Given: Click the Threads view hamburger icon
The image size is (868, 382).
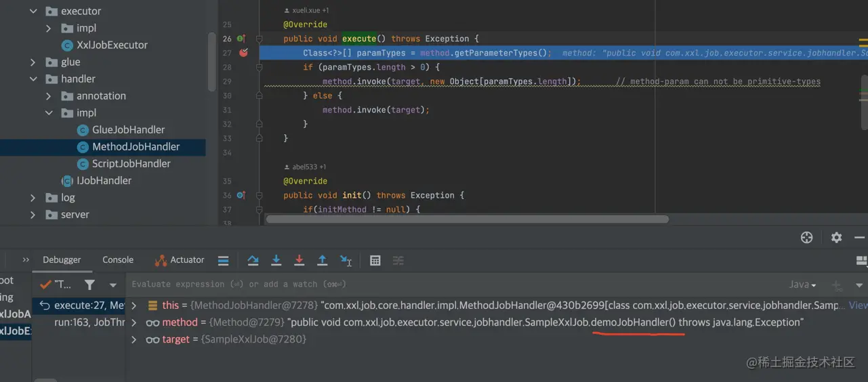Looking at the screenshot, I should click(223, 260).
